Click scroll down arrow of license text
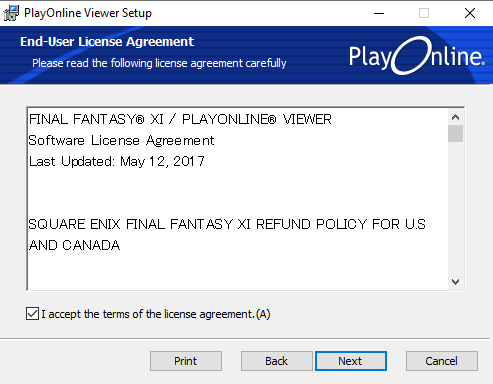This screenshot has height=384, width=493. (455, 282)
